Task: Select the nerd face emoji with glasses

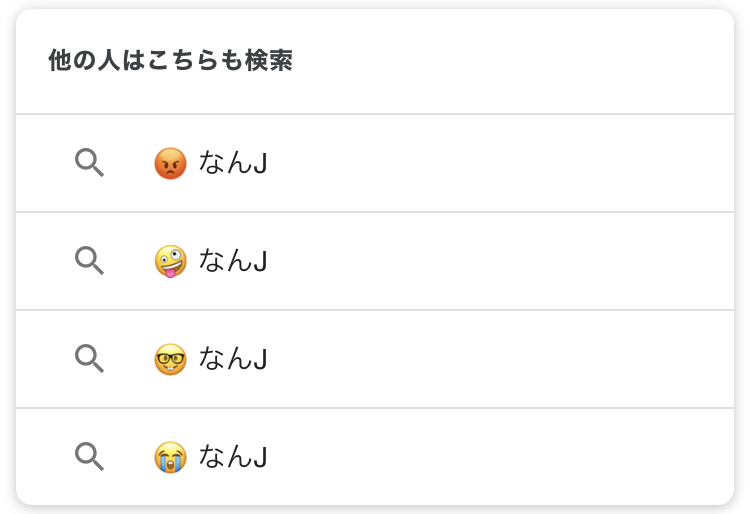Action: [x=171, y=359]
